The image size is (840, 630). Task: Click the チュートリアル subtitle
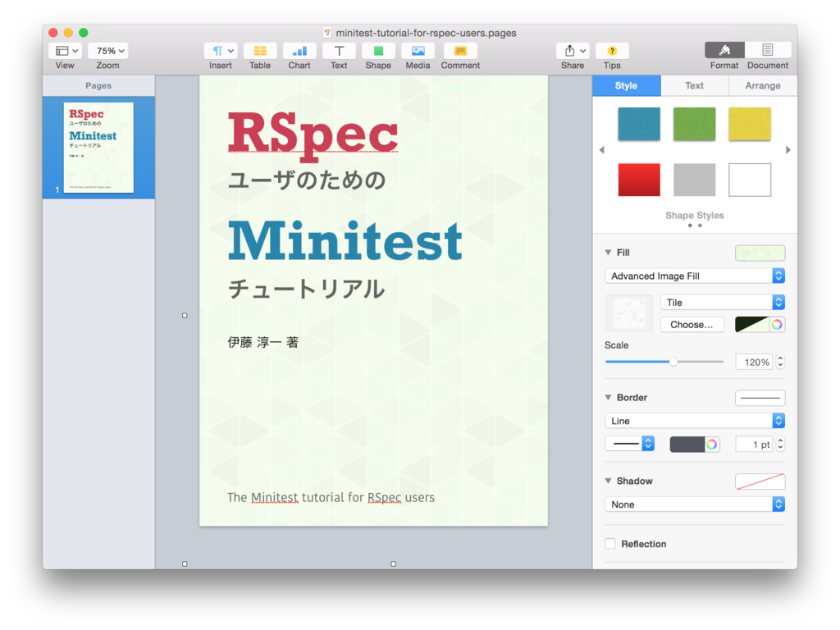(x=306, y=290)
